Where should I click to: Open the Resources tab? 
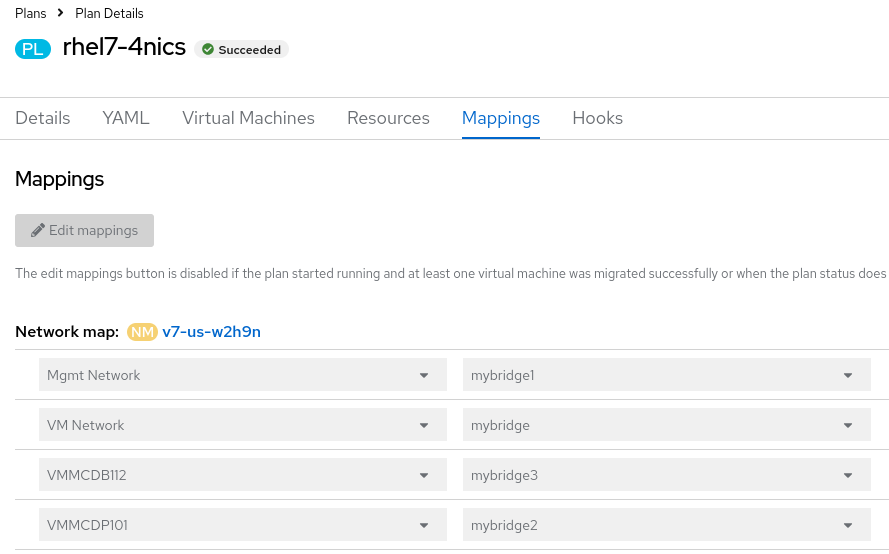(x=388, y=118)
